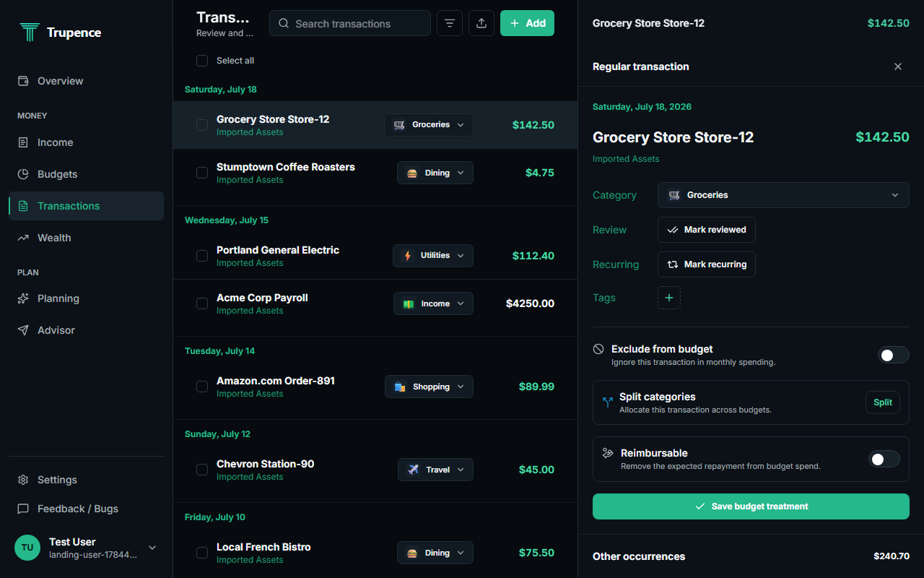This screenshot has width=924, height=578.
Task: Check the Stumptown Coffee Roasters checkbox
Action: coord(202,173)
